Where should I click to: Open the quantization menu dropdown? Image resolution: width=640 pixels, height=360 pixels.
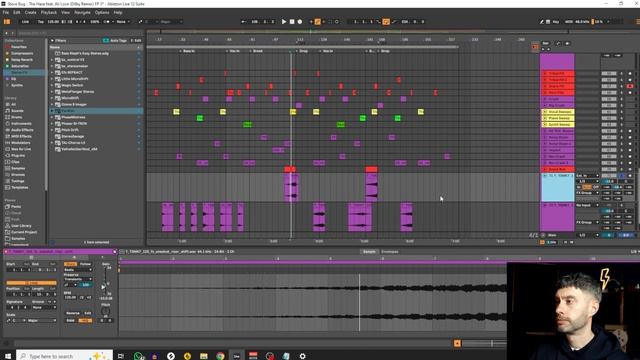point(123,22)
